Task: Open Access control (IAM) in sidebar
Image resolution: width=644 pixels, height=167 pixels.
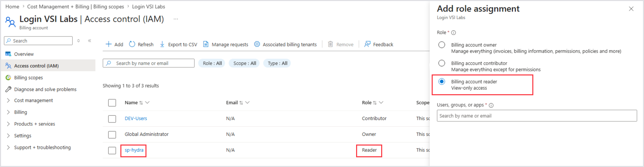Action: [36, 66]
